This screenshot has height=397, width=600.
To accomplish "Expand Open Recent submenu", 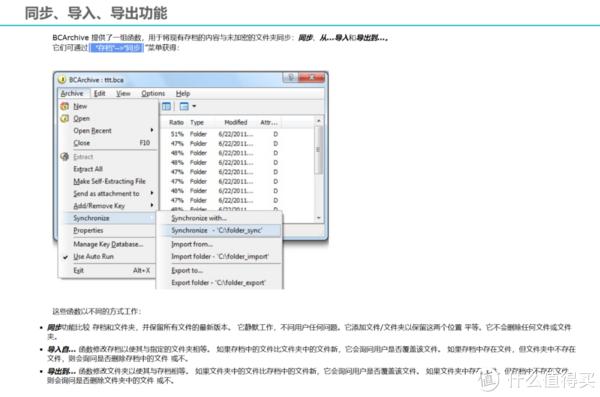I will pyautogui.click(x=108, y=131).
